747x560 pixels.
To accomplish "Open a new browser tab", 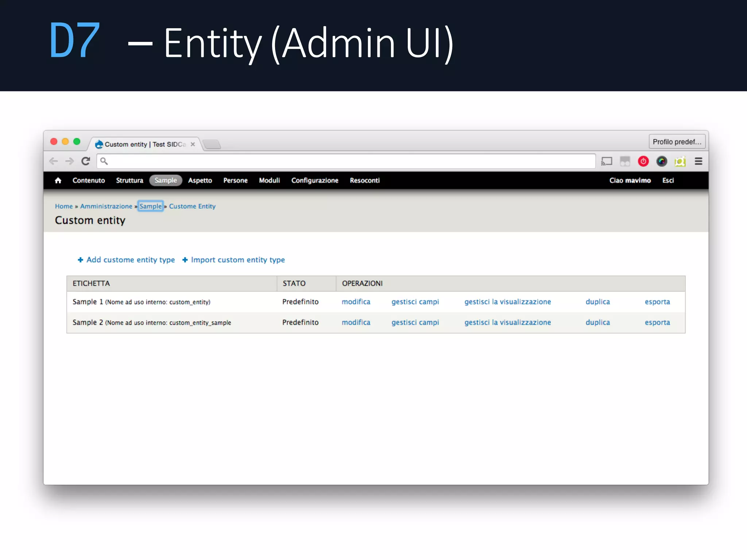I will 212,144.
